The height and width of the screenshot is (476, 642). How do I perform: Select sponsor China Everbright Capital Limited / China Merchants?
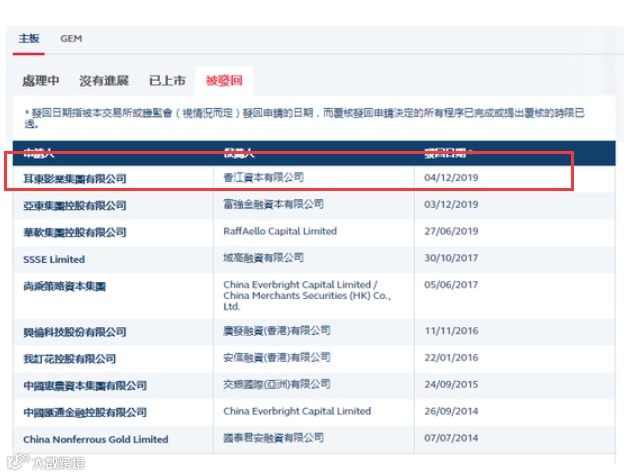[307, 296]
